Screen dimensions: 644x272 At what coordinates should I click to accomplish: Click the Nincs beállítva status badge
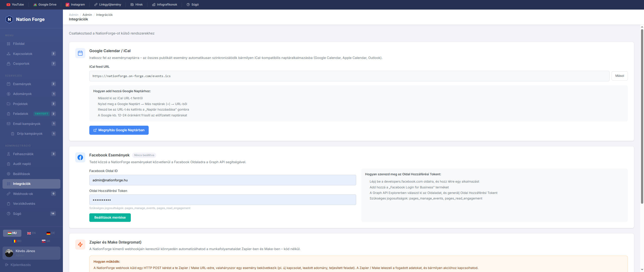(x=144, y=155)
